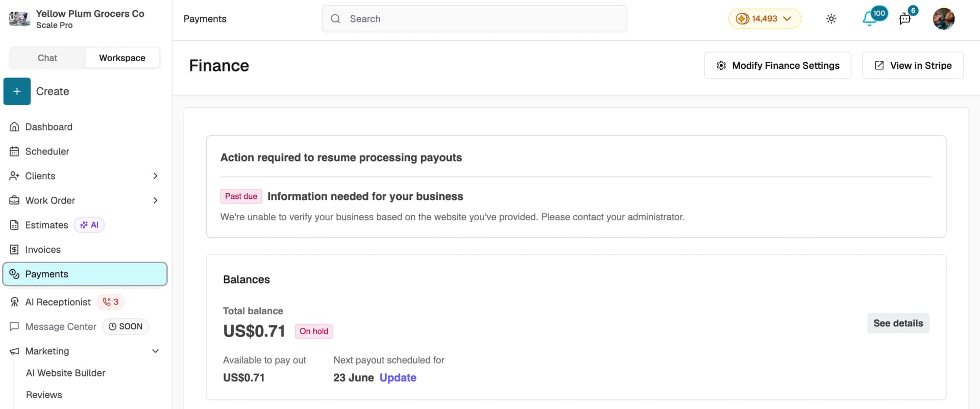Click the search magnifier icon
Image resolution: width=980 pixels, height=409 pixels.
tap(335, 19)
